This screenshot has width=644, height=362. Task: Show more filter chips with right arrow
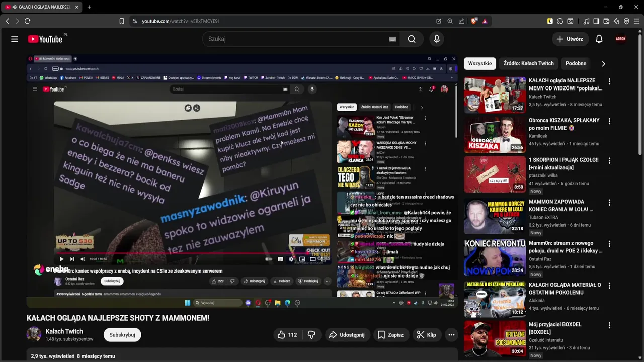pyautogui.click(x=603, y=63)
